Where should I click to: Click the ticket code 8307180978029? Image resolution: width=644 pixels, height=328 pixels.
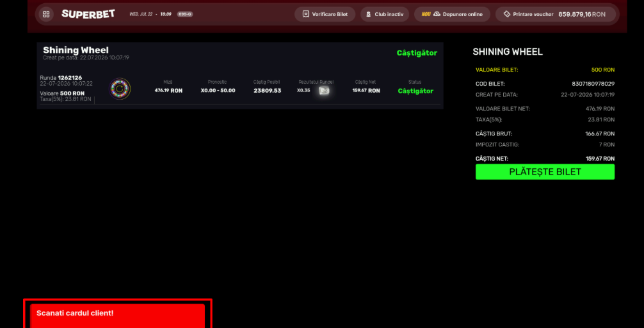click(x=593, y=84)
